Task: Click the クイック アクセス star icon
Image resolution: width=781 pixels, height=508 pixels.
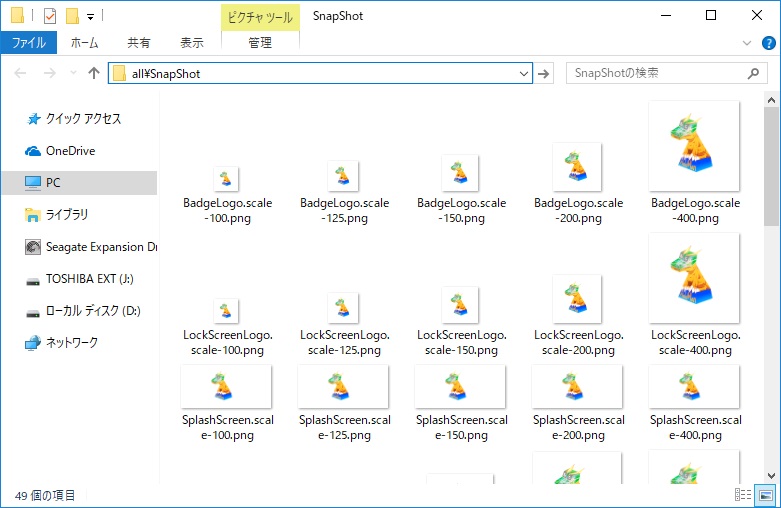Action: (x=33, y=119)
